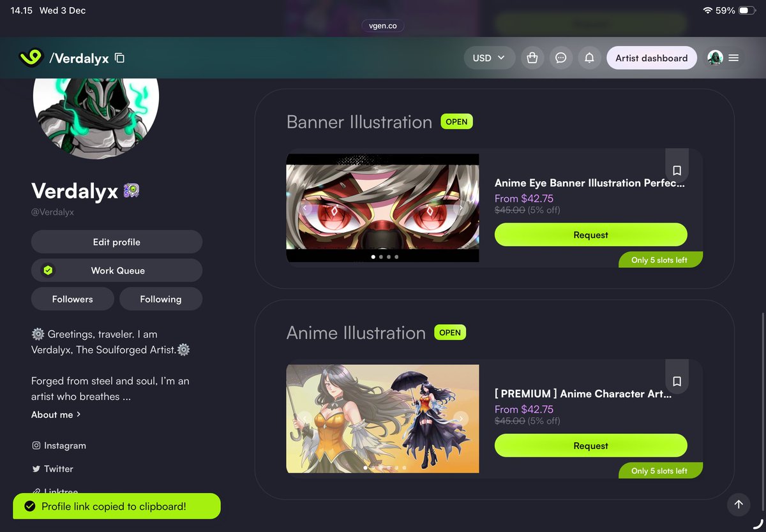Click Edit profile button

117,242
